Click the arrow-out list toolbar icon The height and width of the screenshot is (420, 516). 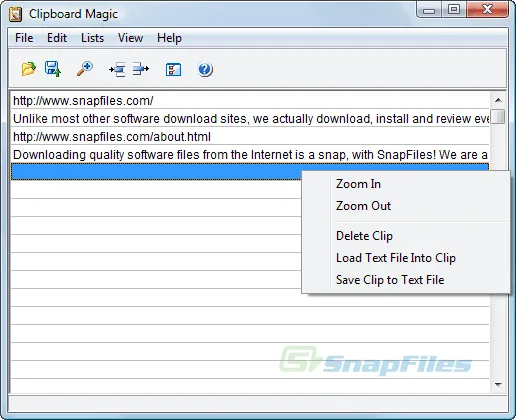click(x=141, y=69)
